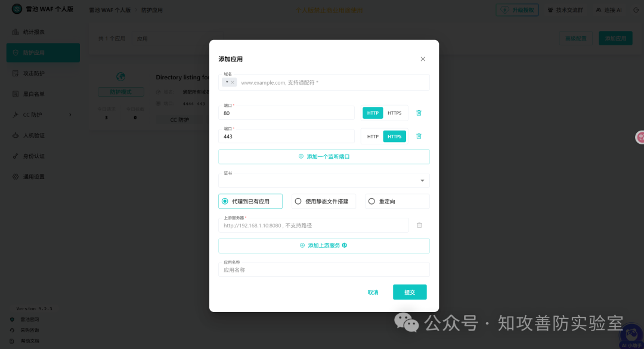
Task: Open 攻击防护 in sidebar
Action: 43,73
